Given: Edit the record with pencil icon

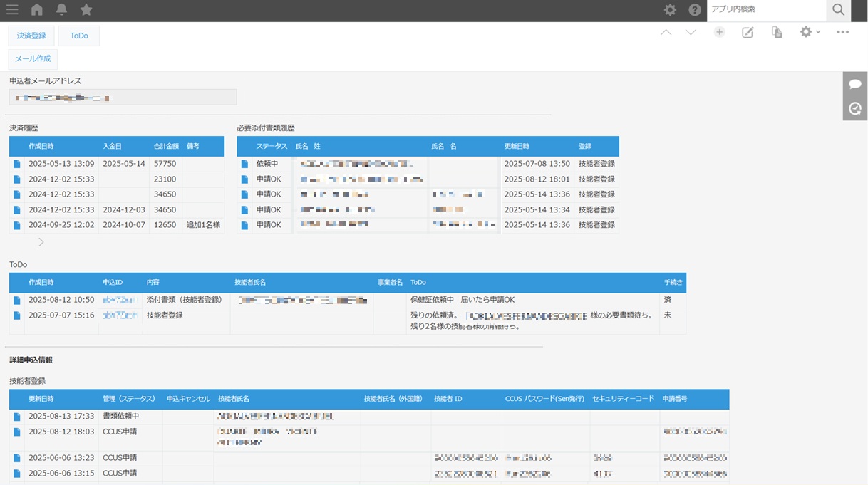Looking at the screenshot, I should coord(748,33).
